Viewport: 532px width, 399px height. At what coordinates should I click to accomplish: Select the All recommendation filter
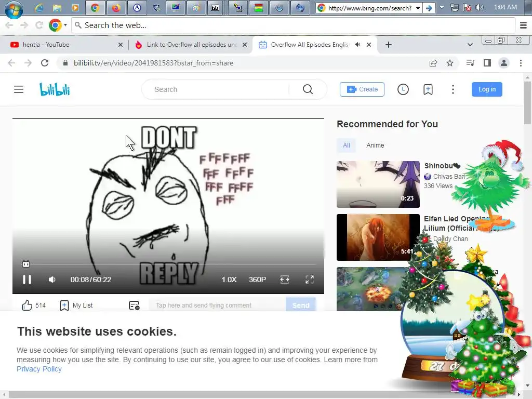tap(346, 145)
